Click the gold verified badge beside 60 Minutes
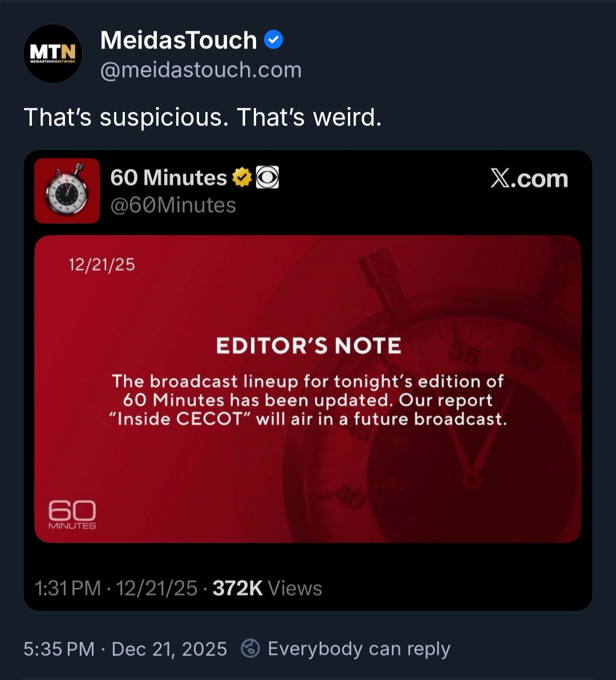Viewport: 616px width, 680px height. click(242, 178)
